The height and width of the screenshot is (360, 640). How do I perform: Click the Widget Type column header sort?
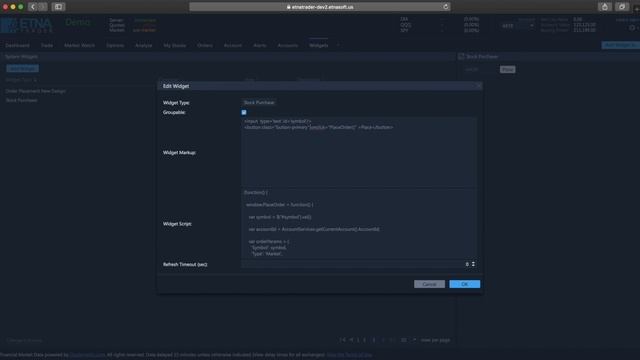point(21,80)
